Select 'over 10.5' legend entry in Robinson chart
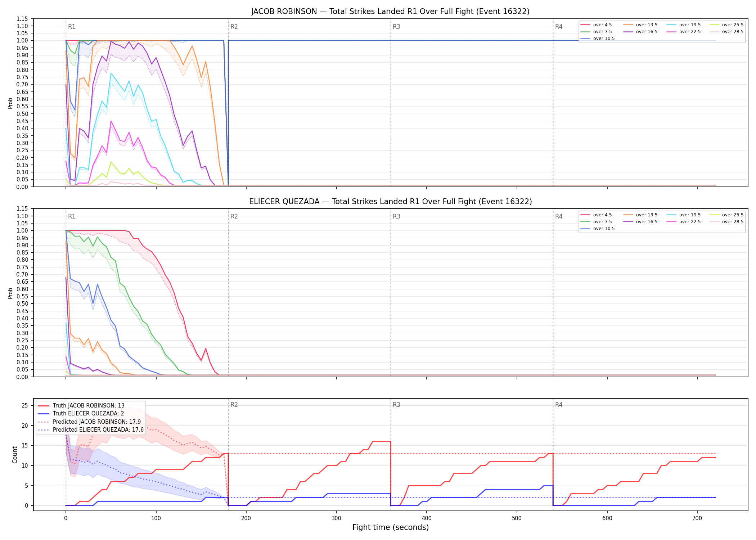The image size is (756, 540). 598,39
